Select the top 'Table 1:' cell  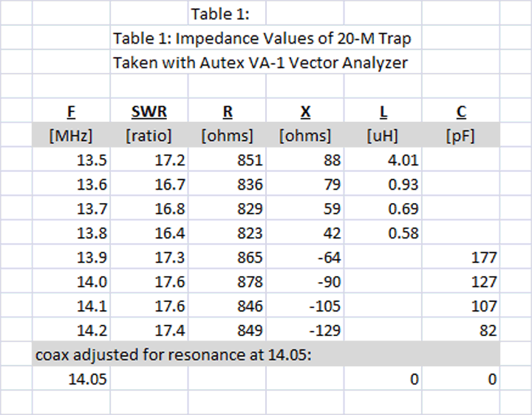pos(220,13)
